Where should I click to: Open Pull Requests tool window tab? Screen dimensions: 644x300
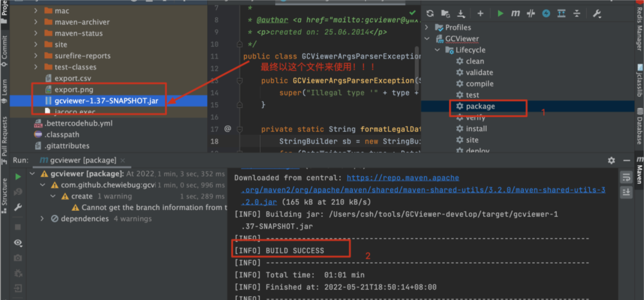(x=4, y=140)
